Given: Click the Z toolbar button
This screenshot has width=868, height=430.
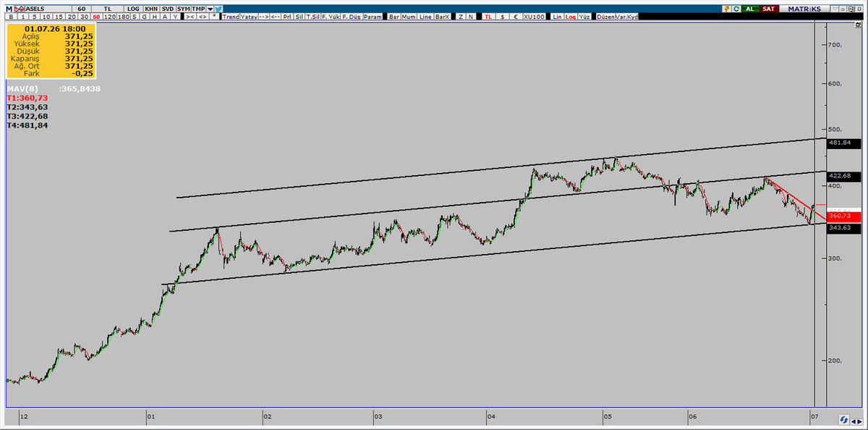Looking at the screenshot, I should point(461,17).
